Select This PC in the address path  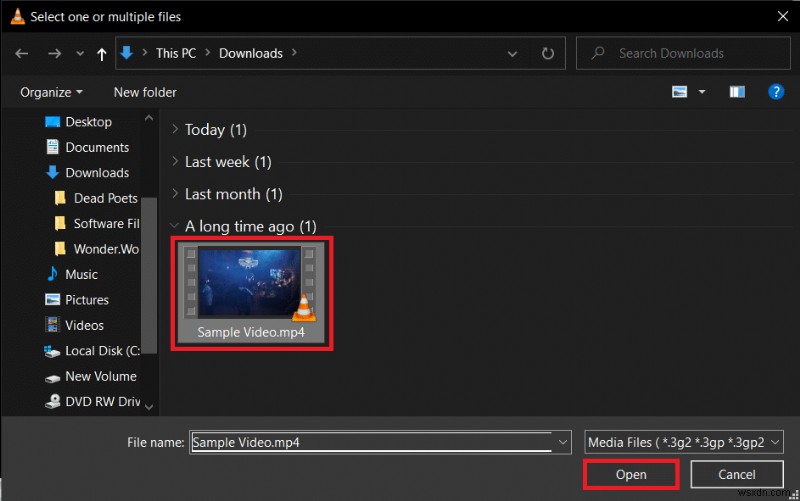pos(176,53)
